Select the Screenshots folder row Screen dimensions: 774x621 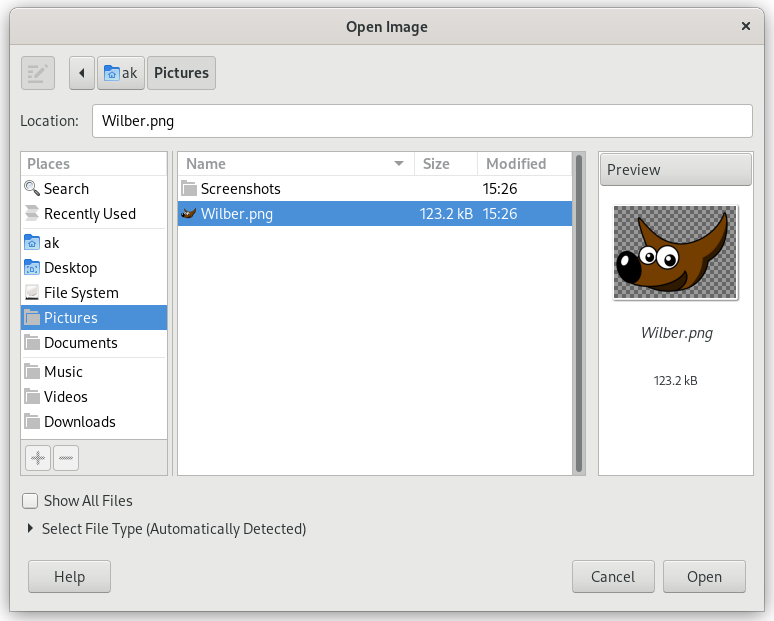tap(375, 189)
